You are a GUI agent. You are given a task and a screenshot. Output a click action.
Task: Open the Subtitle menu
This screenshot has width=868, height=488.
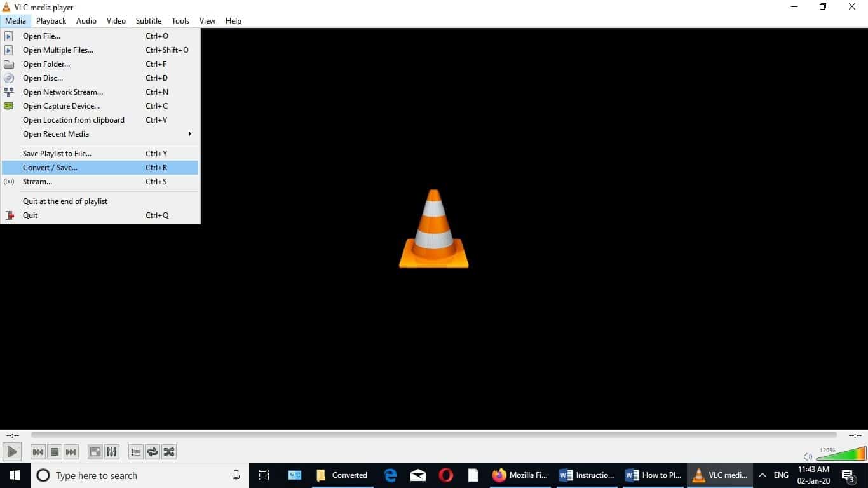(149, 21)
